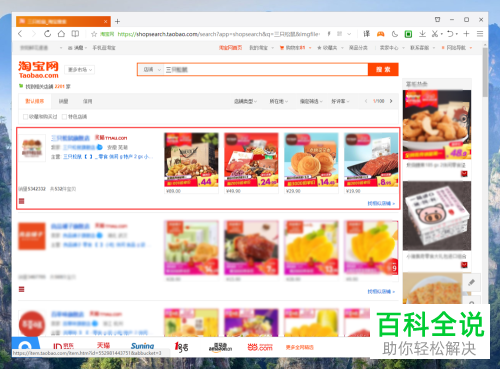
Task: Click the browser forward arrow
Action: click(x=34, y=34)
